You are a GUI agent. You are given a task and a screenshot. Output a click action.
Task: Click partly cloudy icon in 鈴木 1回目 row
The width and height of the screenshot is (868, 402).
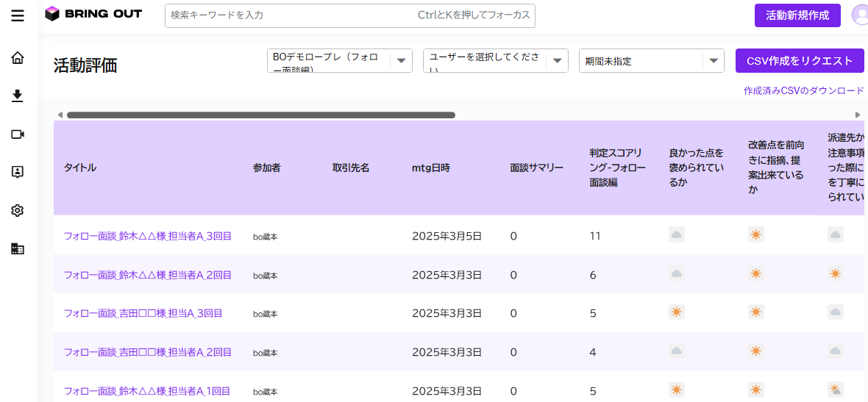pyautogui.click(x=836, y=390)
